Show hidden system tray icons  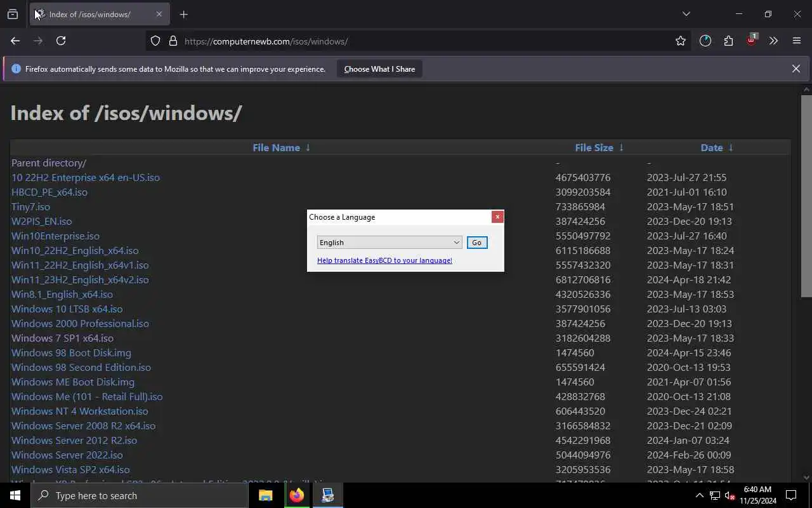(700, 495)
